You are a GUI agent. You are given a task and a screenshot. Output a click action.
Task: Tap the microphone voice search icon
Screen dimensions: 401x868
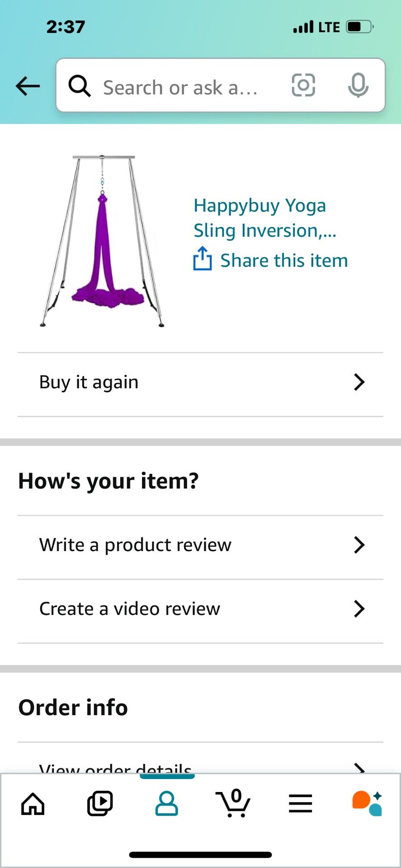[x=358, y=85]
